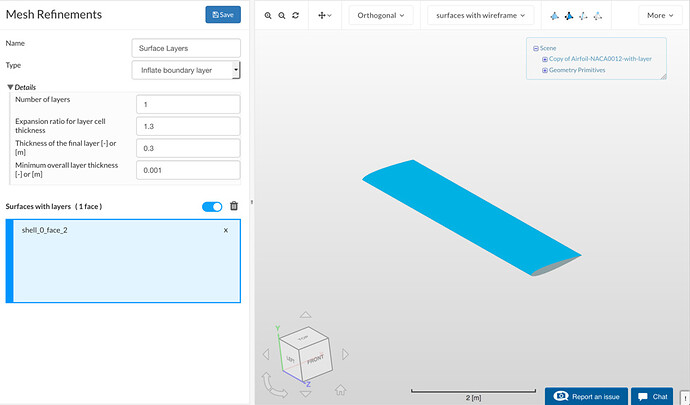Click the curved roll-rotate arrow icon
Screen dimensions: 690x405
point(274,386)
